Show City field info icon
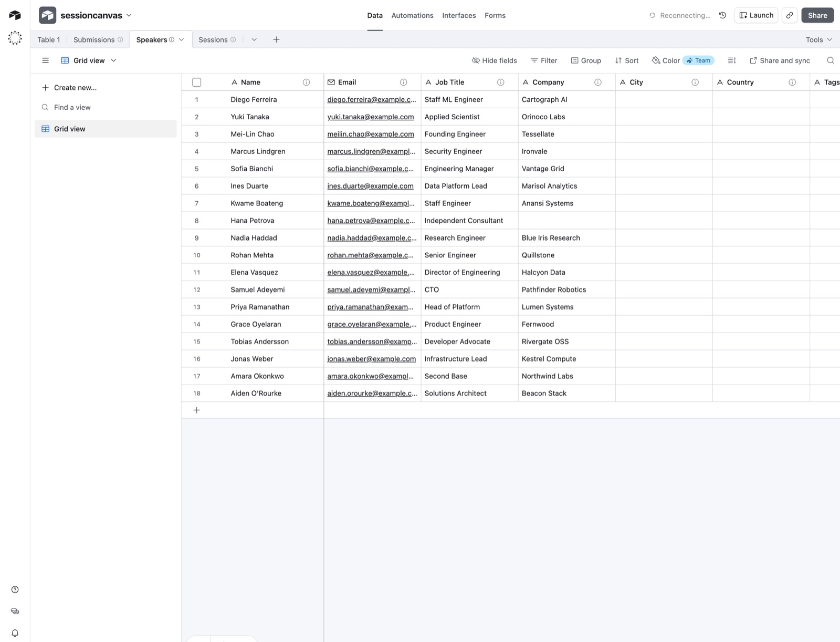Screen dimensions: 840x642 click(x=695, y=82)
